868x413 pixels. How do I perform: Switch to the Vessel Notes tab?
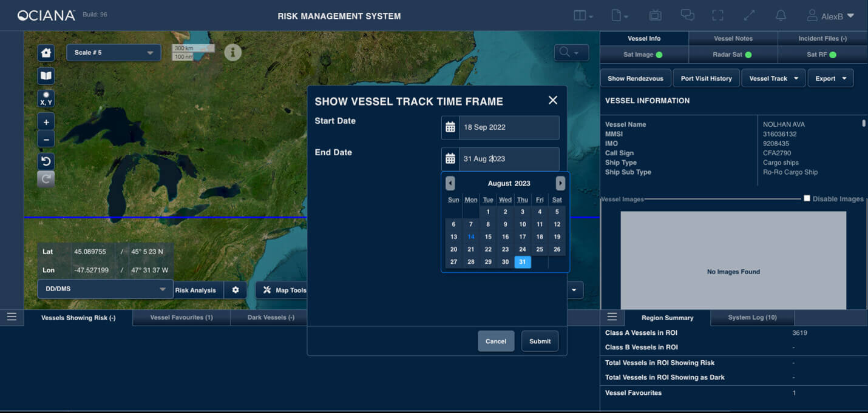pyautogui.click(x=733, y=38)
